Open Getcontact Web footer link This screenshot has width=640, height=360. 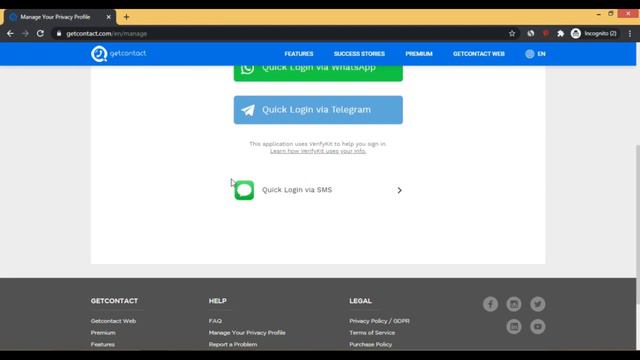[113, 321]
